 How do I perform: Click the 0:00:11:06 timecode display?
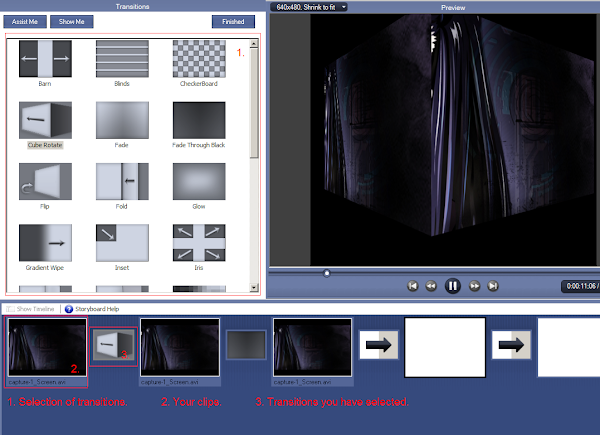580,286
